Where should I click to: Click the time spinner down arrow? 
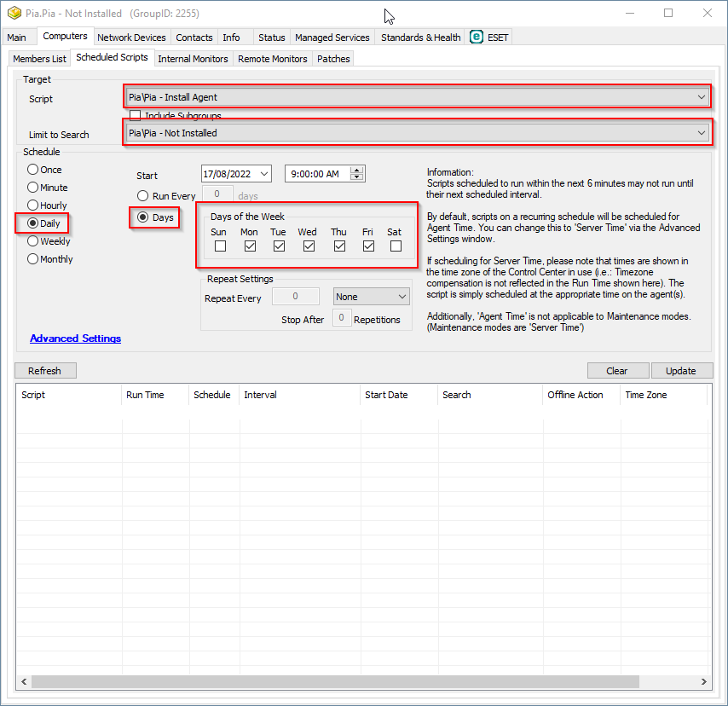click(356, 177)
